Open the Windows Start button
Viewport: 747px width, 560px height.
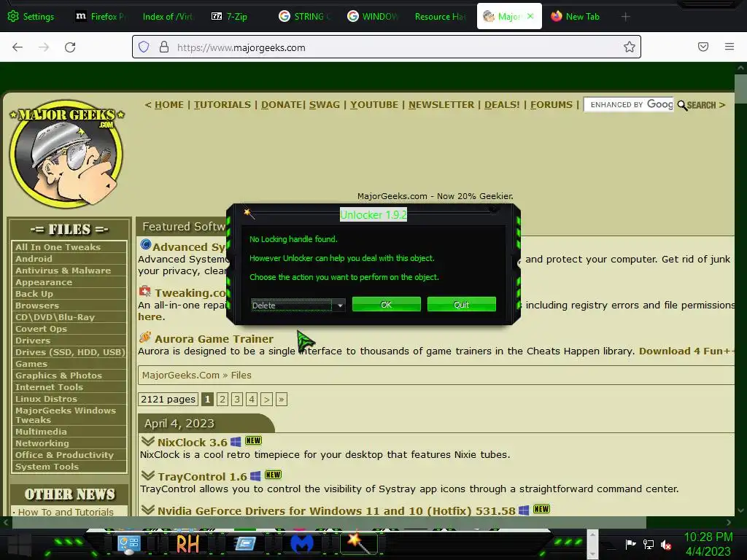[x=20, y=544]
